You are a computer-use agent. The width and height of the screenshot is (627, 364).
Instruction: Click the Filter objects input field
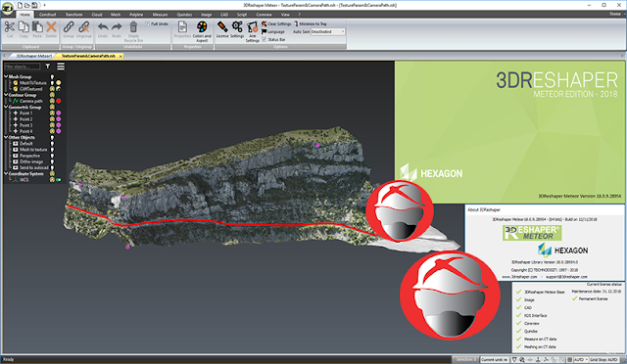(x=22, y=67)
